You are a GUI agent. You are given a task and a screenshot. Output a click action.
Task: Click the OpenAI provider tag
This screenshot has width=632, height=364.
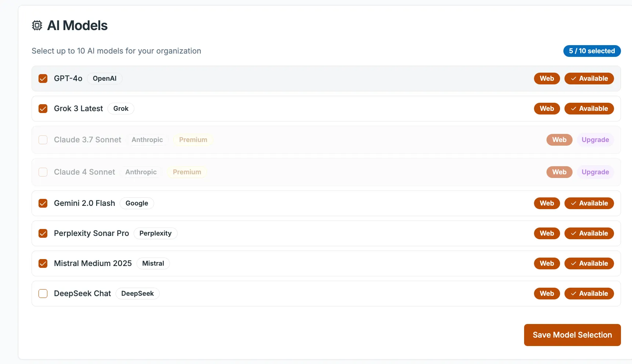105,79
